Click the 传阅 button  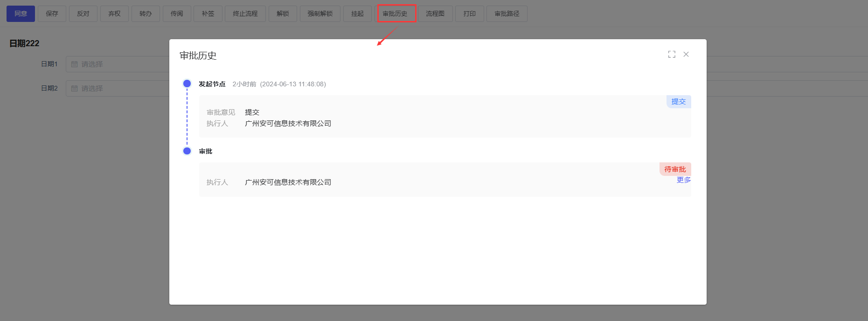177,14
